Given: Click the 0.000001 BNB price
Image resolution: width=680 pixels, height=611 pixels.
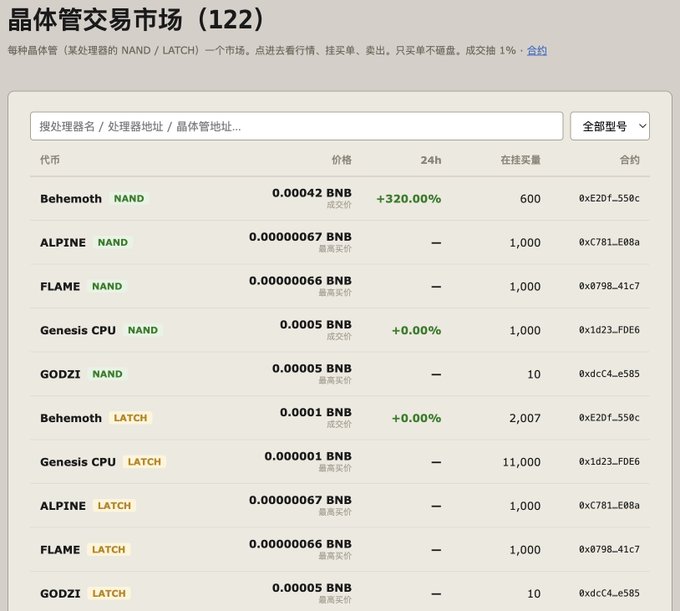Looking at the screenshot, I should click(x=308, y=456).
